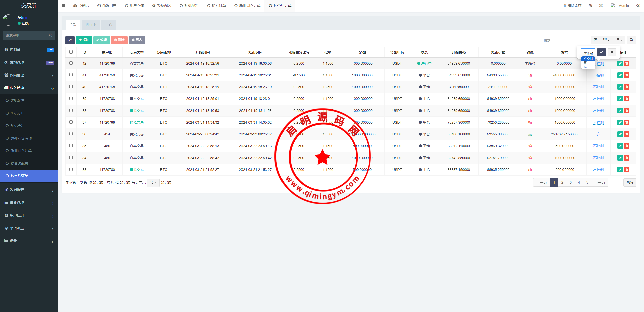Click the red delete icon for order 36
The width and height of the screenshot is (644, 312).
[x=627, y=134]
